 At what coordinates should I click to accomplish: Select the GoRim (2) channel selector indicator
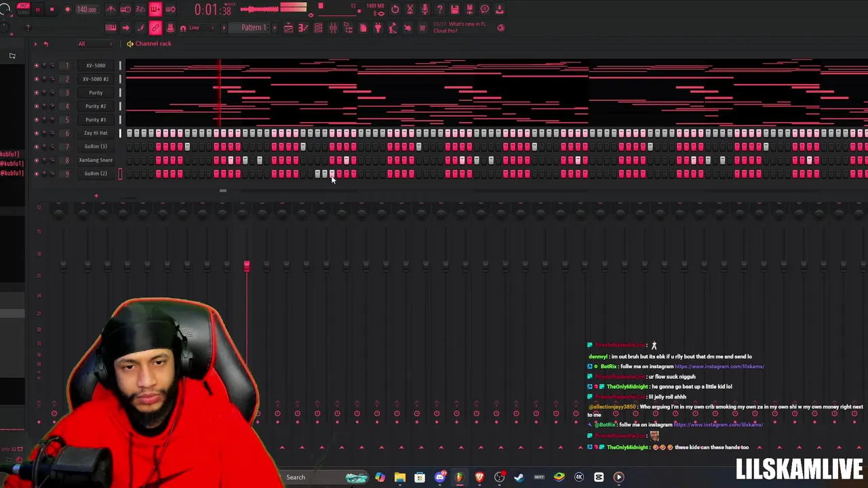(x=120, y=174)
